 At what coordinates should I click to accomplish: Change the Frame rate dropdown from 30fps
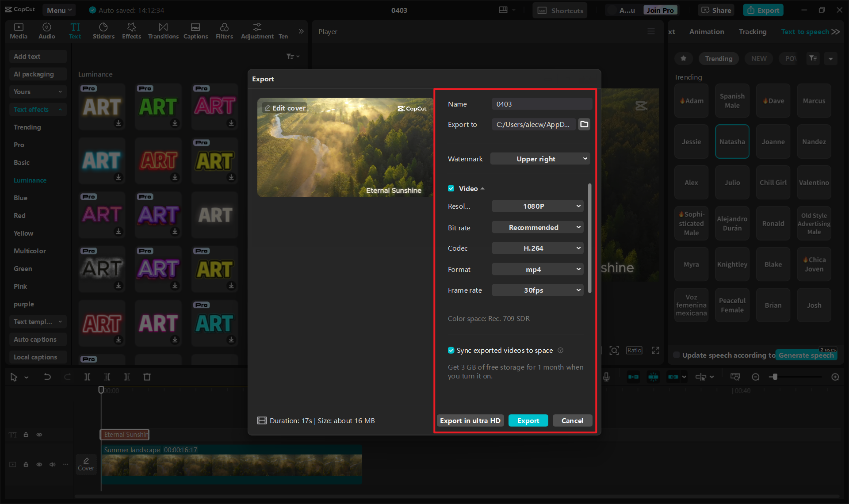pos(537,290)
